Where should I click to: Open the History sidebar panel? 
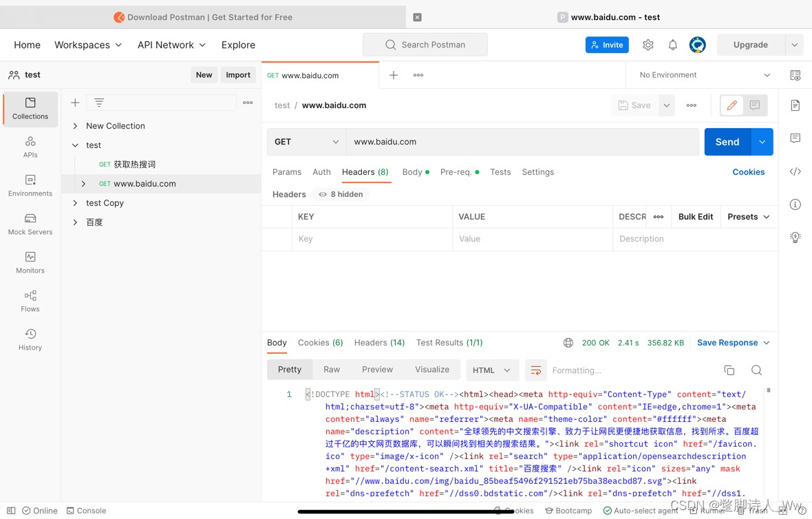click(30, 340)
